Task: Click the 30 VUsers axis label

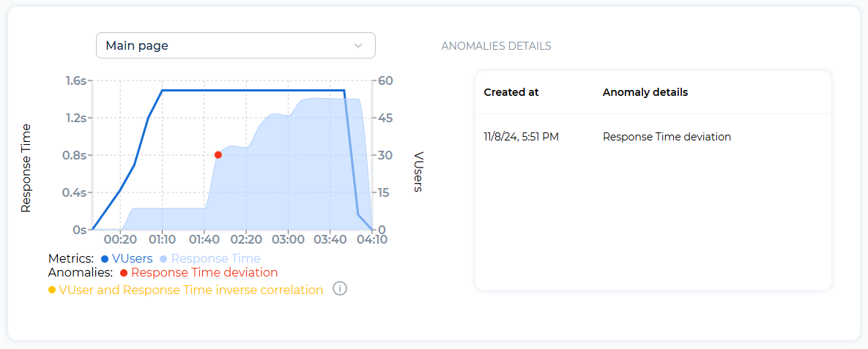Action: (x=386, y=155)
